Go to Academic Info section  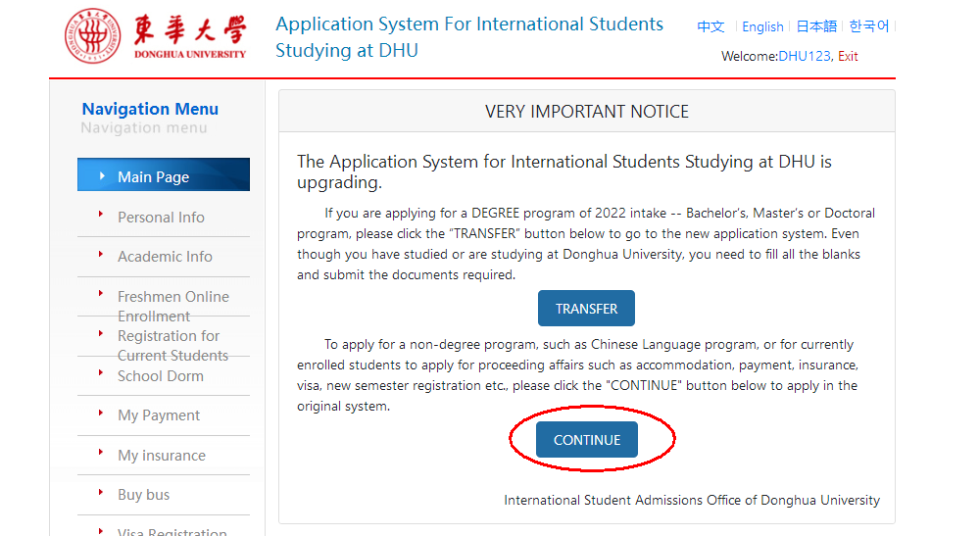tap(165, 257)
